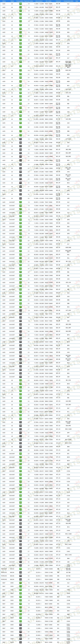Select the 'Model' column header
This screenshot has width=80, height=644.
12,1
